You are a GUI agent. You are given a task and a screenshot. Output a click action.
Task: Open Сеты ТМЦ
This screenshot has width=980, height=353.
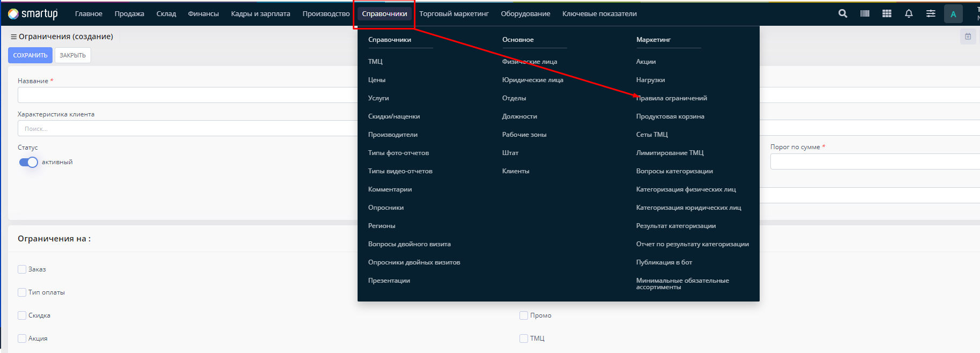point(652,135)
